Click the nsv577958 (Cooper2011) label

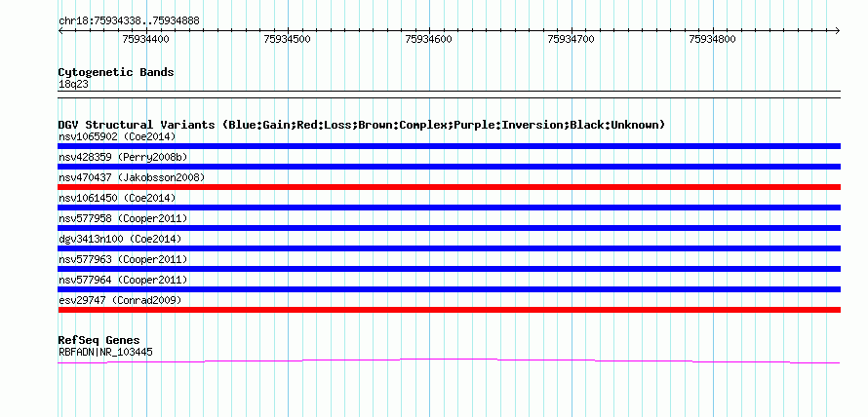tap(123, 218)
